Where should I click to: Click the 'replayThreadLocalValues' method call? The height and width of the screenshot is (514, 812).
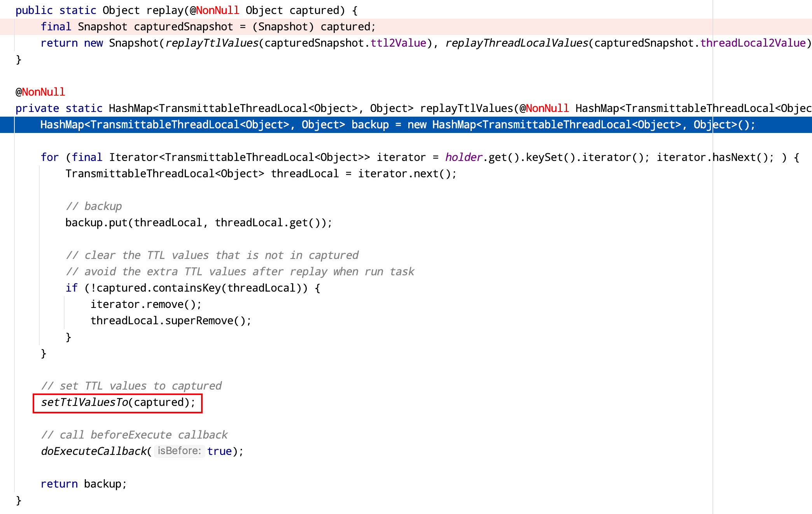coord(517,43)
